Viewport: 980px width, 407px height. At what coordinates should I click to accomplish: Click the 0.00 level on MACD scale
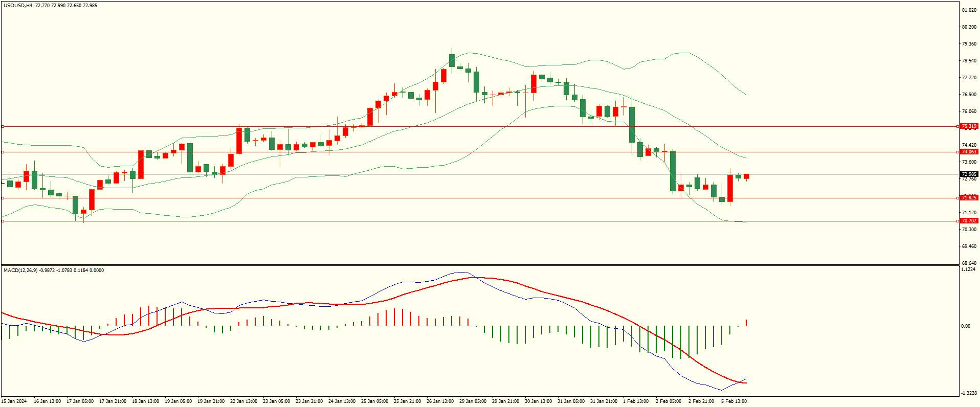point(966,326)
